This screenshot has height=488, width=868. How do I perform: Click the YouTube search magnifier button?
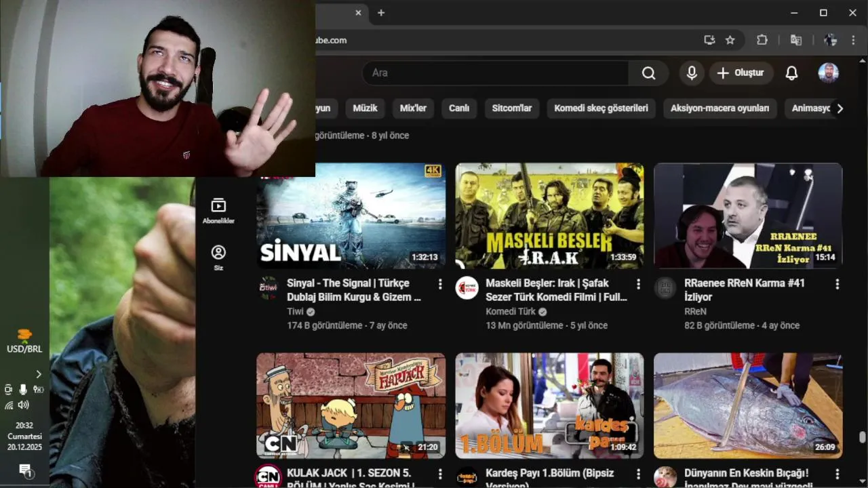(x=648, y=73)
